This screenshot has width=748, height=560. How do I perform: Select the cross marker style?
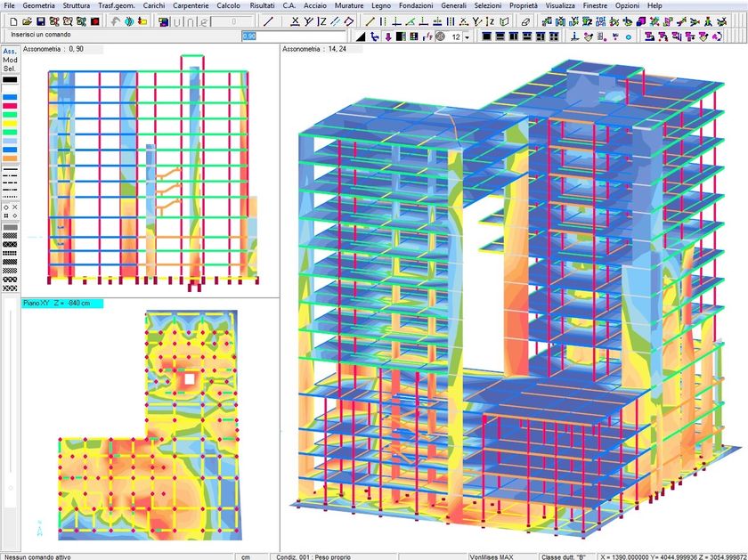point(15,207)
